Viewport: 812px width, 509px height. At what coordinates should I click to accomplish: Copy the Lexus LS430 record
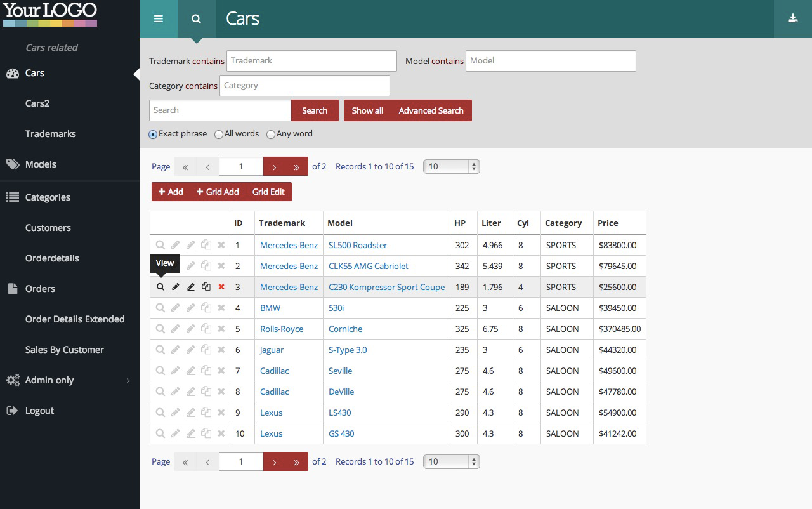point(206,413)
